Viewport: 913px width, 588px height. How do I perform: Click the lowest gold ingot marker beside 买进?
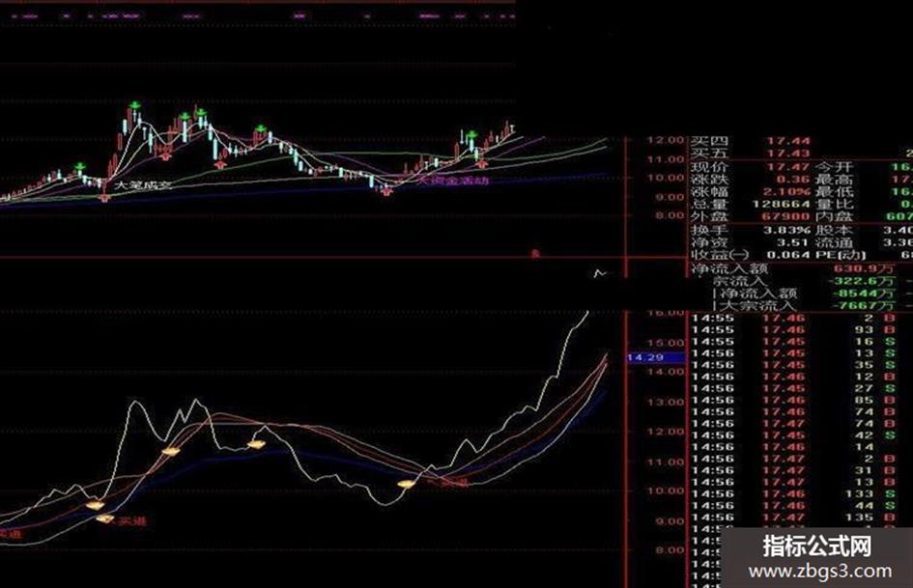104,518
